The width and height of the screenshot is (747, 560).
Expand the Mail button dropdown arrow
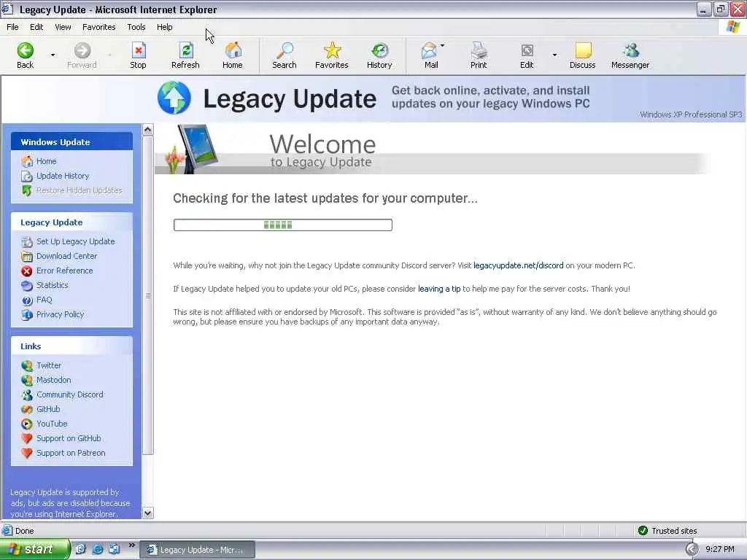443,46
